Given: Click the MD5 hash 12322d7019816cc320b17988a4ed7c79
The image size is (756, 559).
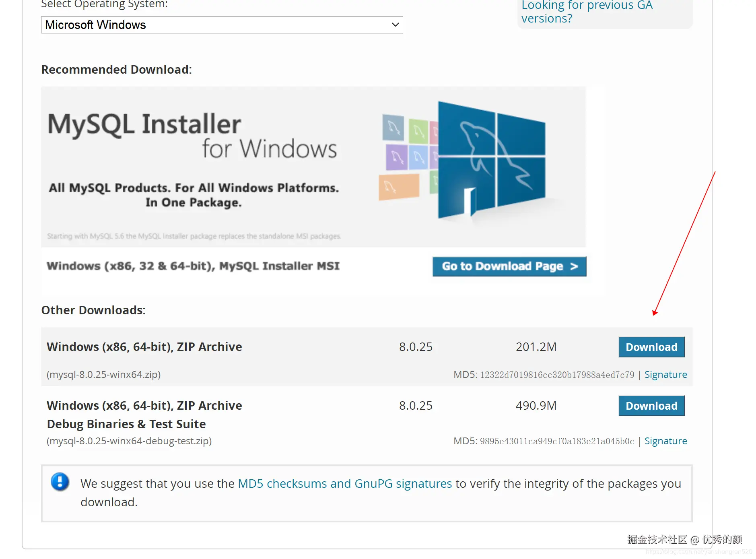Looking at the screenshot, I should tap(557, 375).
